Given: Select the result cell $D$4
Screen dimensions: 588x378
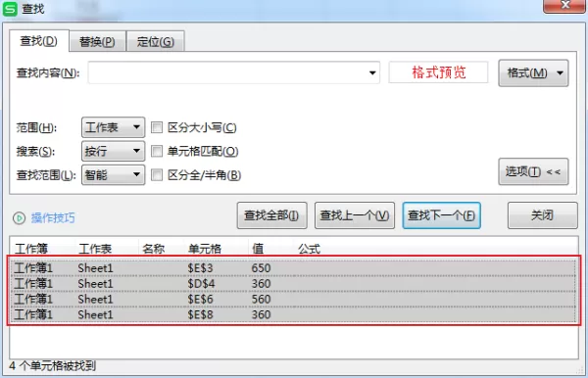Looking at the screenshot, I should pos(201,284).
